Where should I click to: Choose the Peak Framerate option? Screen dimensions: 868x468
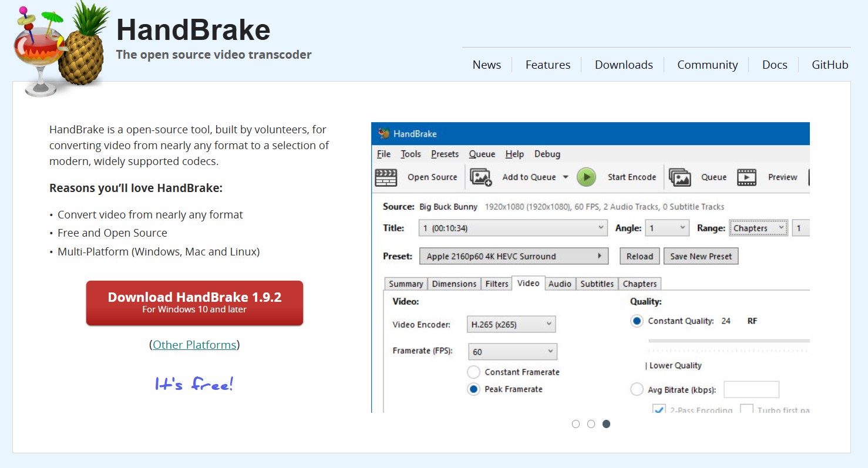(x=473, y=389)
